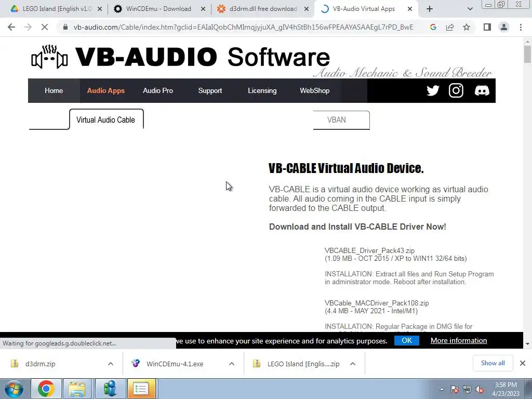
Task: Click the lock icon in address bar
Action: click(65, 27)
